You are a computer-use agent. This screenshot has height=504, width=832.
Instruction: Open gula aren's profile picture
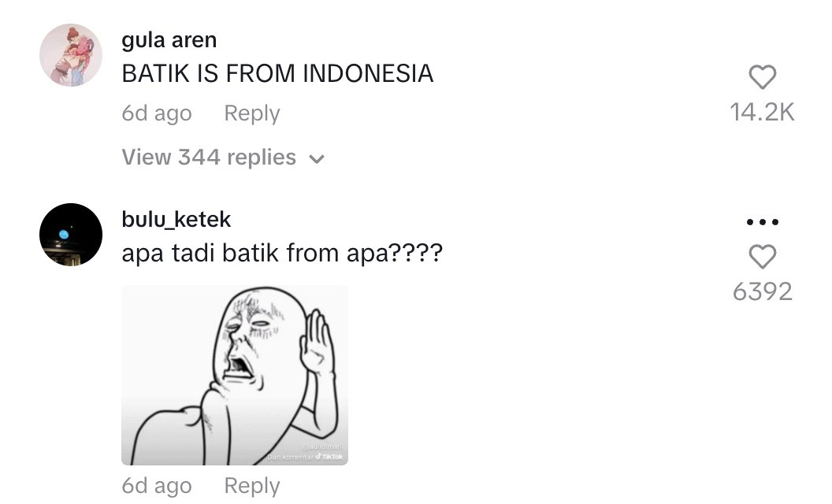click(x=71, y=54)
